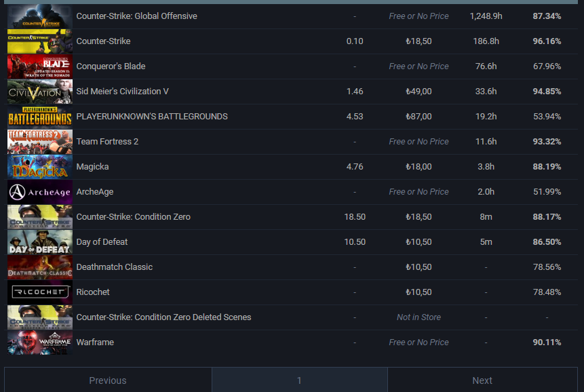584x392 pixels.
Task: Click the 19.2h playtime value
Action: (486, 117)
